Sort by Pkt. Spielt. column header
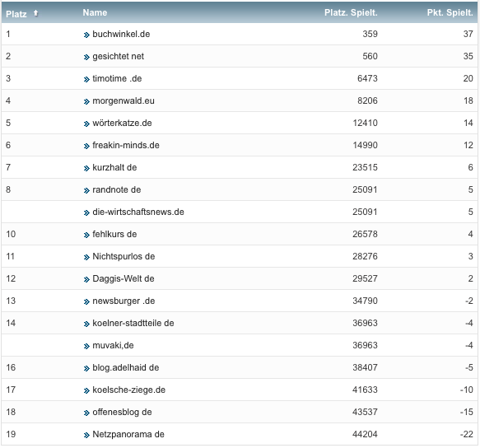480x448 pixels. (450, 13)
